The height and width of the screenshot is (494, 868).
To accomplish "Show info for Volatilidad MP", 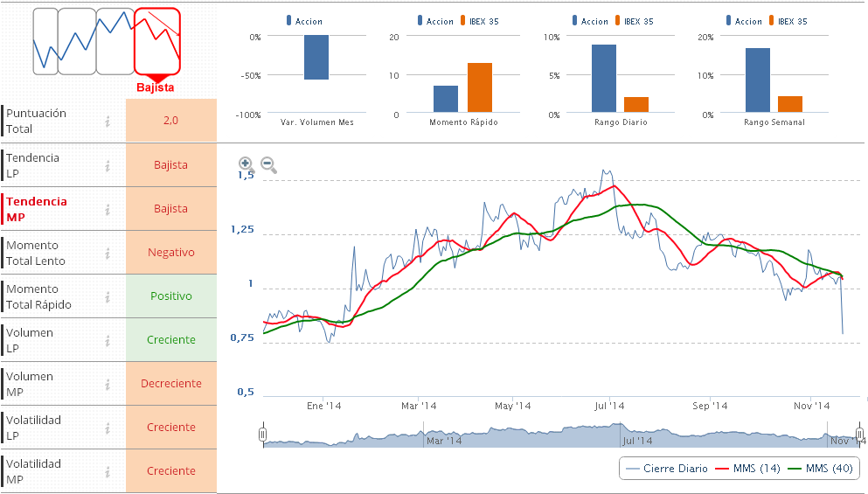I will tap(107, 471).
